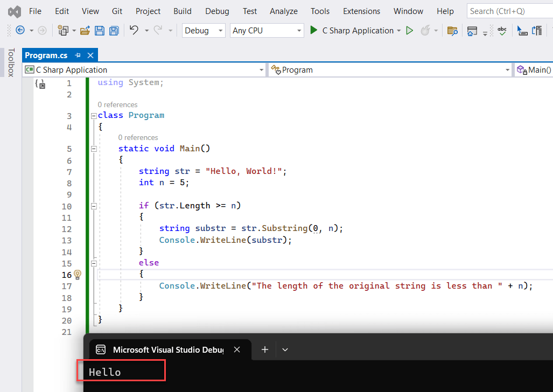
Task: Expand the terminal tab chevron menu
Action: point(285,349)
